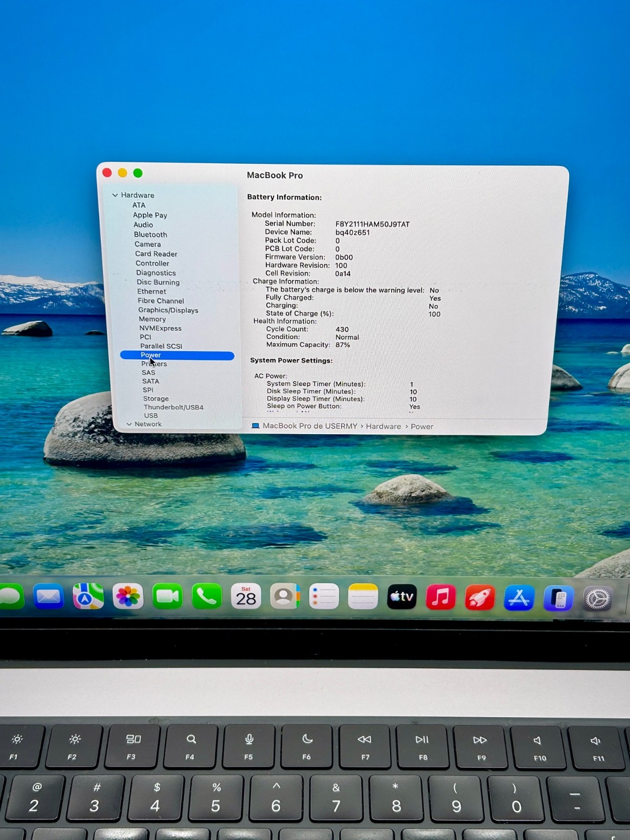Click Power in the path bar

point(422,427)
